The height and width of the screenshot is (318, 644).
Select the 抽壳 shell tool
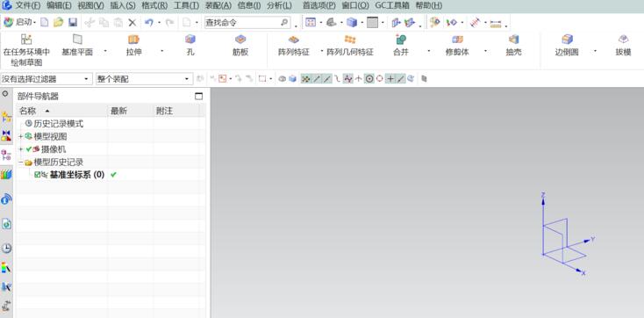click(x=513, y=46)
